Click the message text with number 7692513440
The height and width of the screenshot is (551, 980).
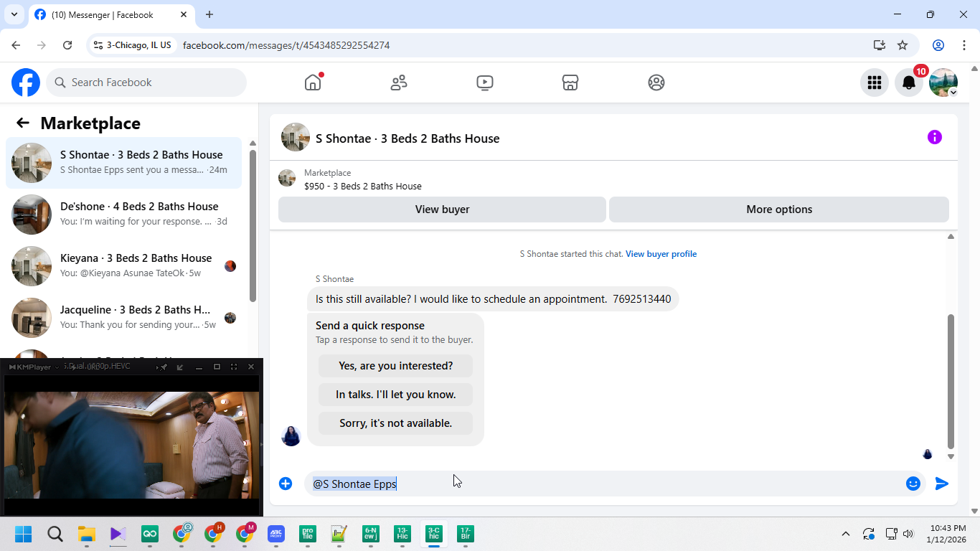[494, 299]
